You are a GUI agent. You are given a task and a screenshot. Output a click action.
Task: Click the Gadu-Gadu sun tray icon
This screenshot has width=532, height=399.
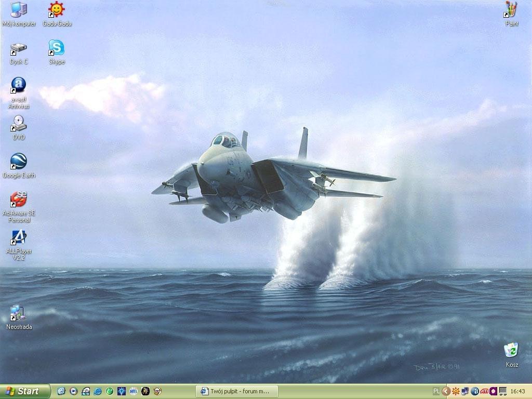click(x=456, y=392)
